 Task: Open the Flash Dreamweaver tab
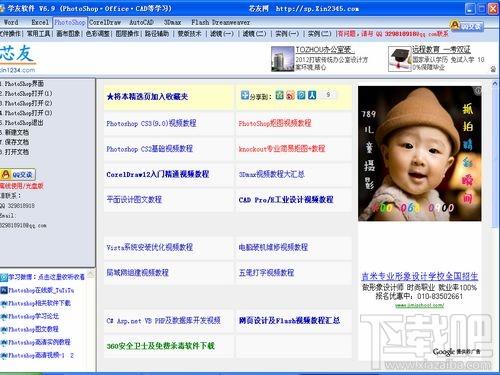220,22
